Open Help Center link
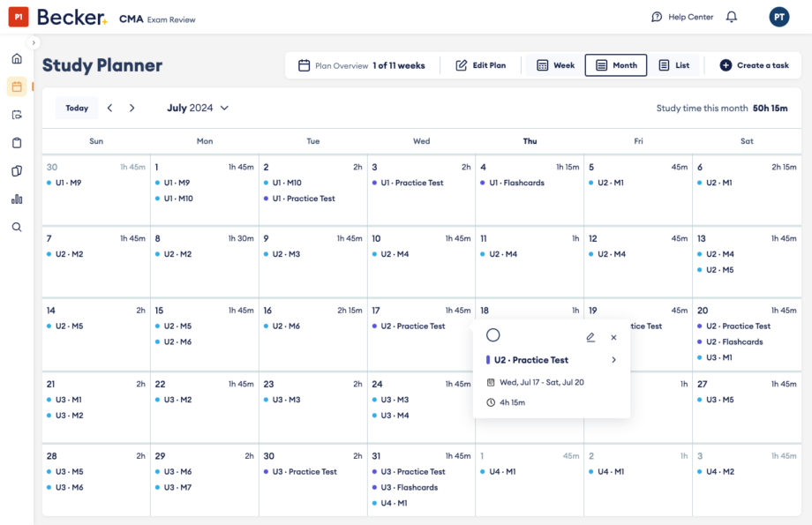This screenshot has width=812, height=525. pos(682,17)
